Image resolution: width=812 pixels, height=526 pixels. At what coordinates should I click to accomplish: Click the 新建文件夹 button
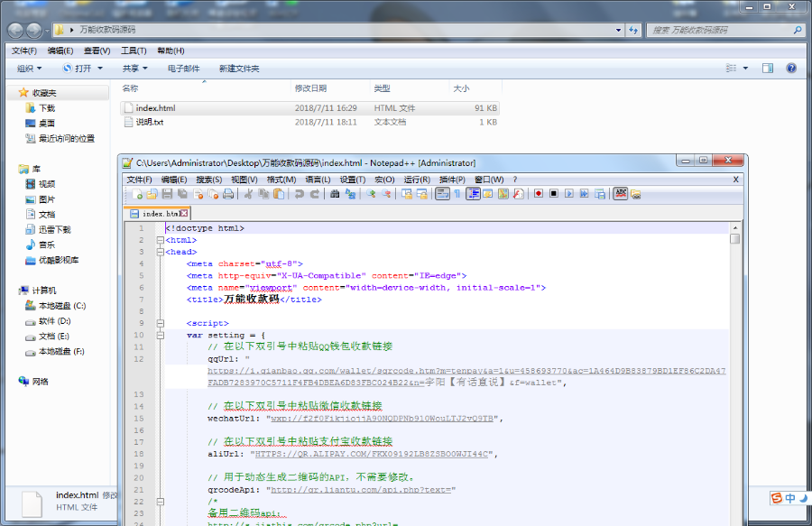[239, 69]
